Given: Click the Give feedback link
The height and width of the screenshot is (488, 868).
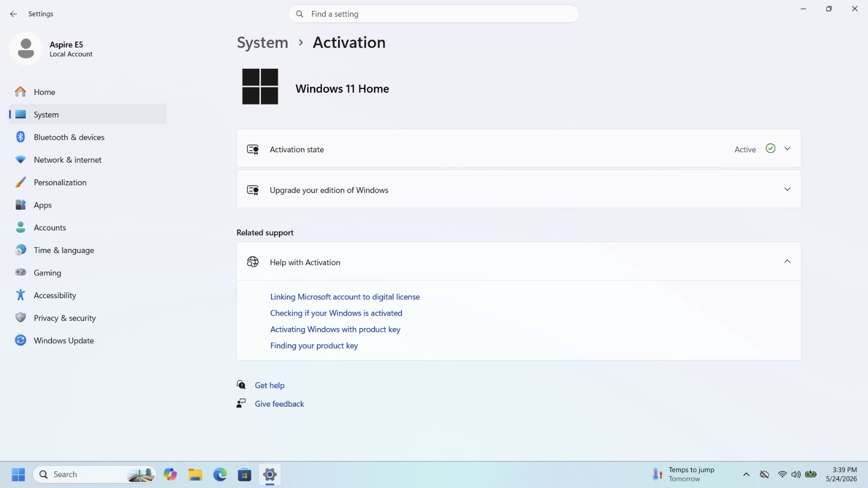Looking at the screenshot, I should (279, 403).
